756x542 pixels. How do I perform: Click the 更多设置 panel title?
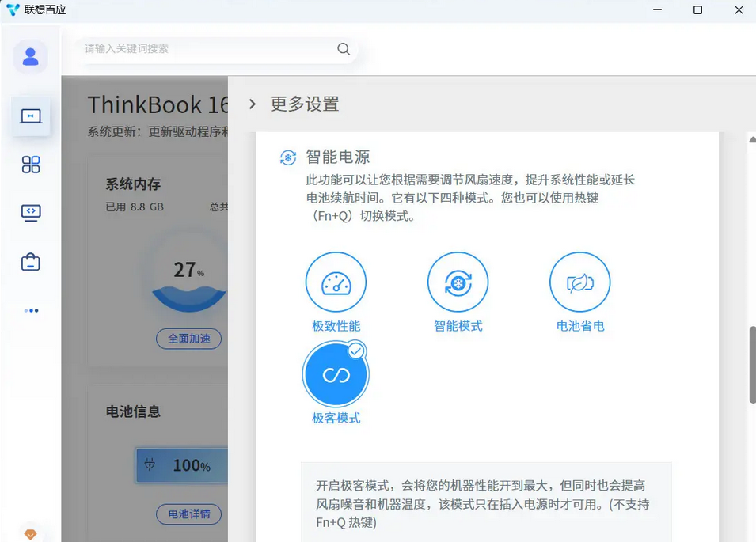pos(305,104)
